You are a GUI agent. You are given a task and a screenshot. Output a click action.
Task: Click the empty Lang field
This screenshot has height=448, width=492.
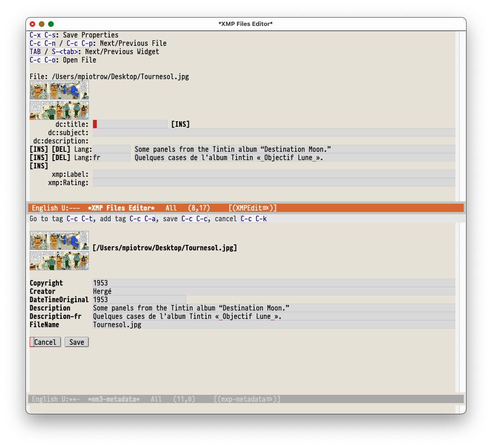[x=112, y=149]
